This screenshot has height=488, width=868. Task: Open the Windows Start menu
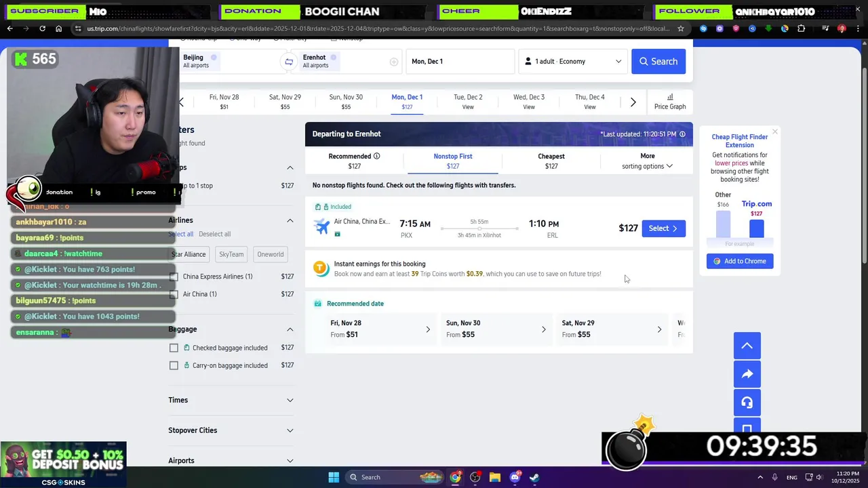pyautogui.click(x=334, y=477)
